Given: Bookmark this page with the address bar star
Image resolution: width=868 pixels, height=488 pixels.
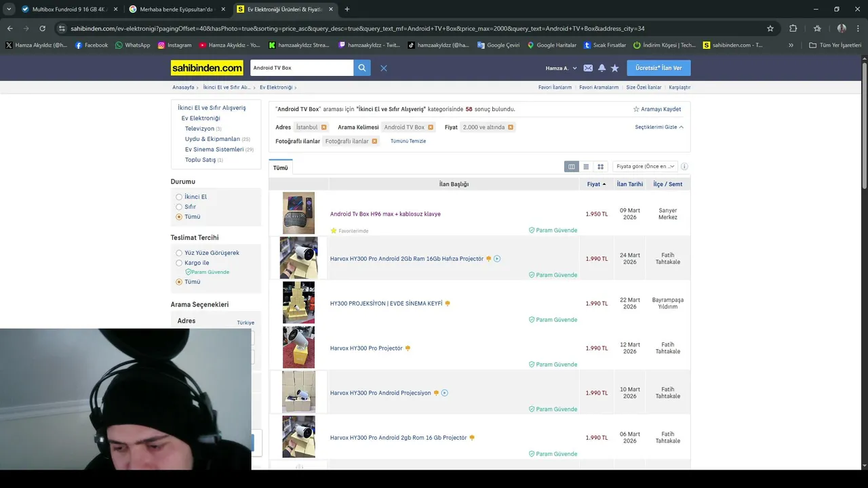Looking at the screenshot, I should (x=770, y=28).
